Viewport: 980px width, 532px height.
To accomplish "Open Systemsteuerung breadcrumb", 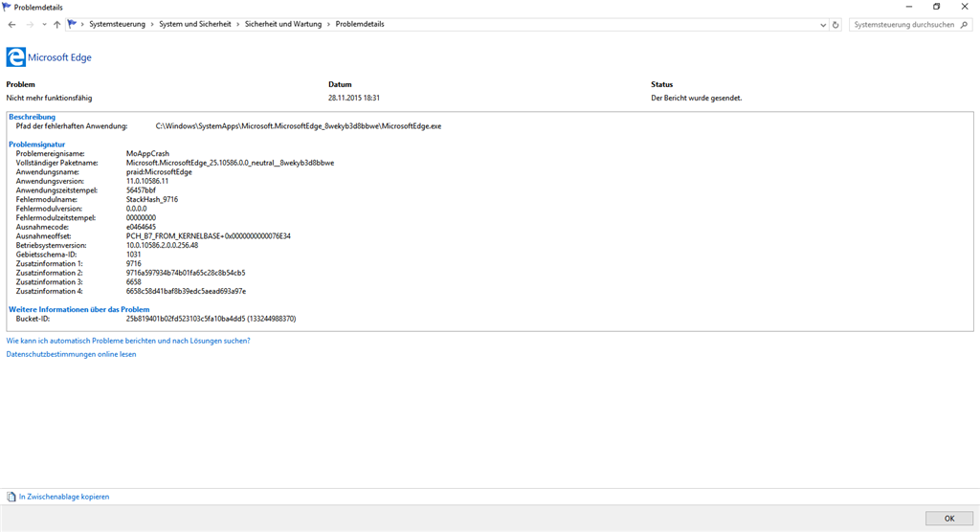I will click(x=117, y=24).
